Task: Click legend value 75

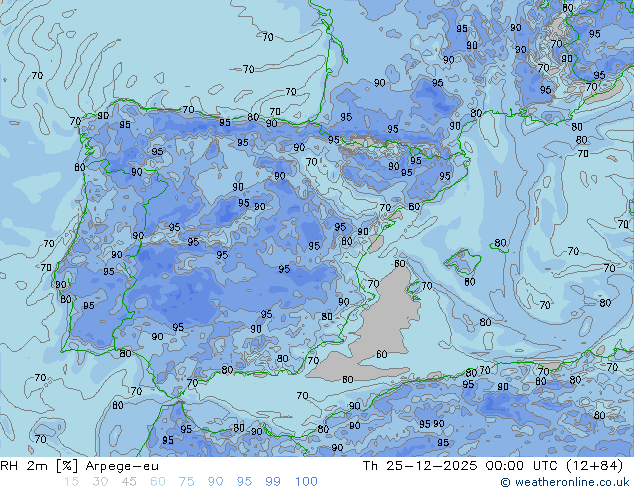Action: coord(186,482)
